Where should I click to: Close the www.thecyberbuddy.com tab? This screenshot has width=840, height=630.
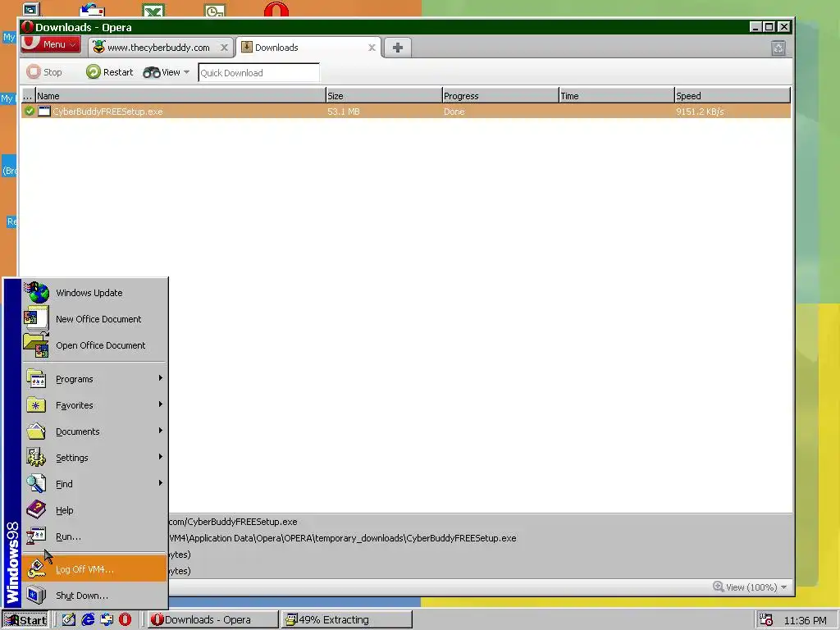coord(225,48)
